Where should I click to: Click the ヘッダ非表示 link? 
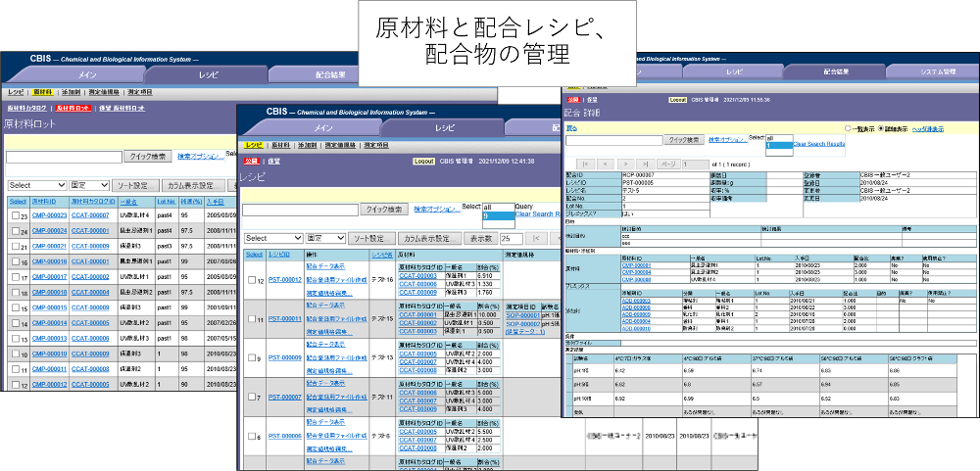click(x=927, y=128)
